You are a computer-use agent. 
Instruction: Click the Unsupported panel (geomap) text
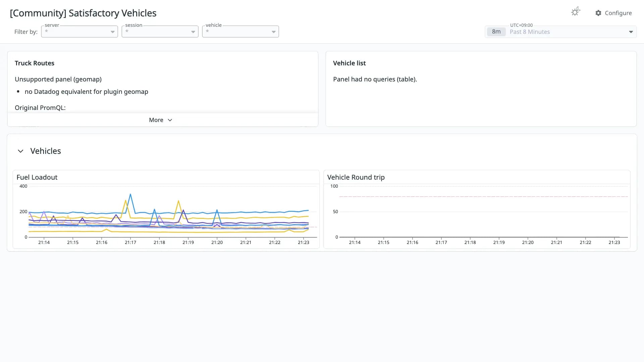(58, 79)
